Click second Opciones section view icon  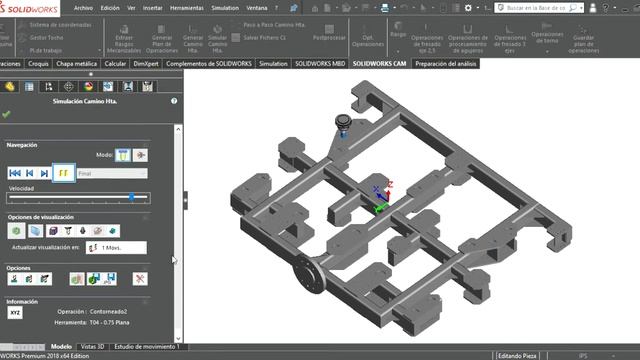point(29,279)
